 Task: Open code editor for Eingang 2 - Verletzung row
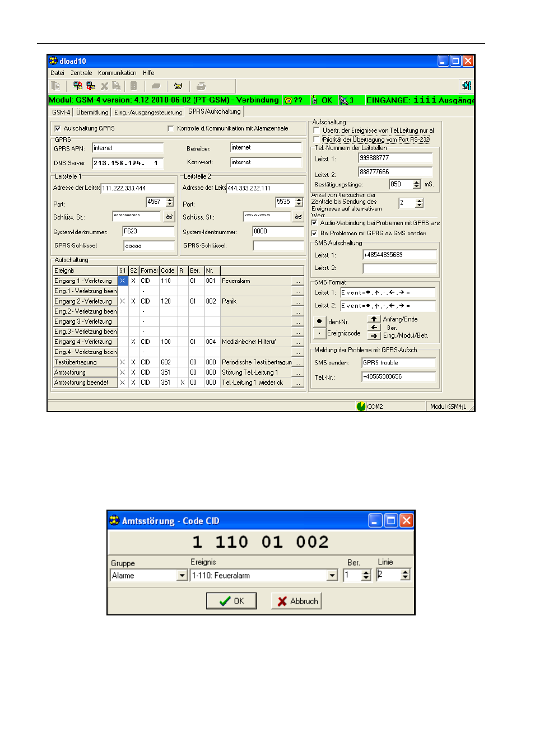tap(298, 301)
